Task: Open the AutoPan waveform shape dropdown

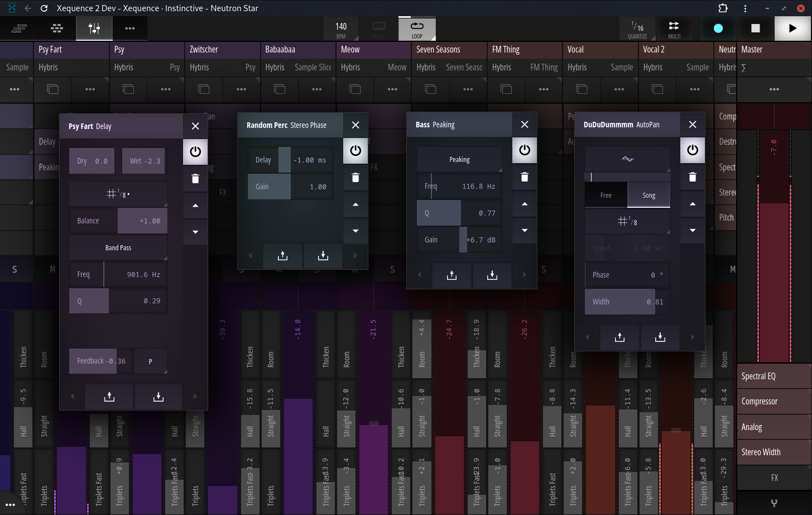Action: click(x=627, y=159)
